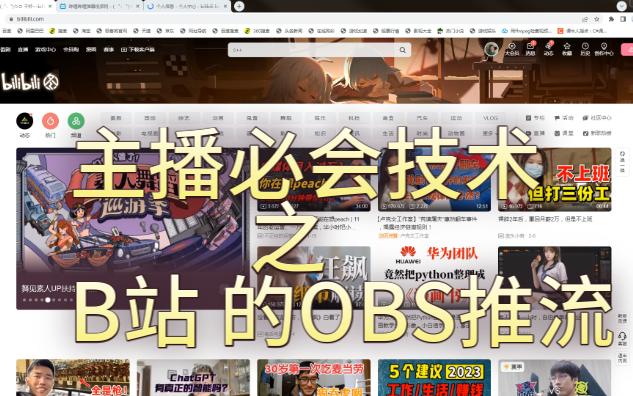Viewport: 633px width, 396px height.
Task: Click the search magnifier icon in the search bar
Action: pyautogui.click(x=402, y=50)
